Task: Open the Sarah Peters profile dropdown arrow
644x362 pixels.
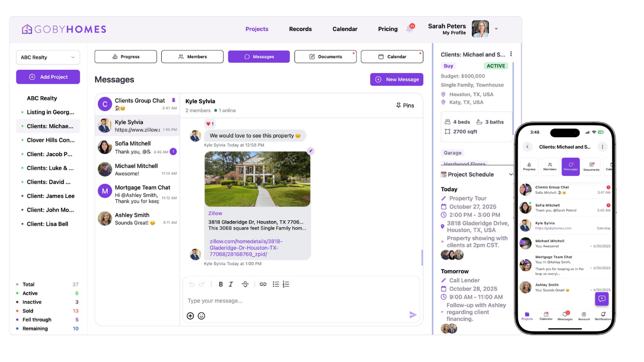Action: 496,29
